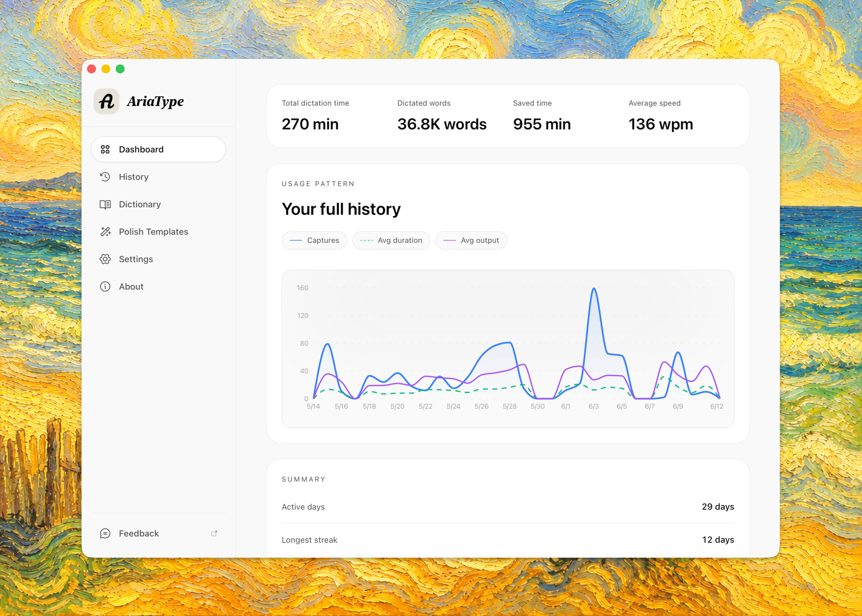Click the 160 y-axis label

tap(302, 288)
